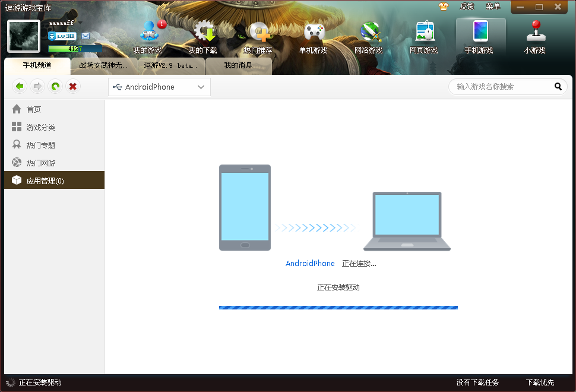Click 下载优先 in the status bar
The height and width of the screenshot is (392, 576).
540,382
